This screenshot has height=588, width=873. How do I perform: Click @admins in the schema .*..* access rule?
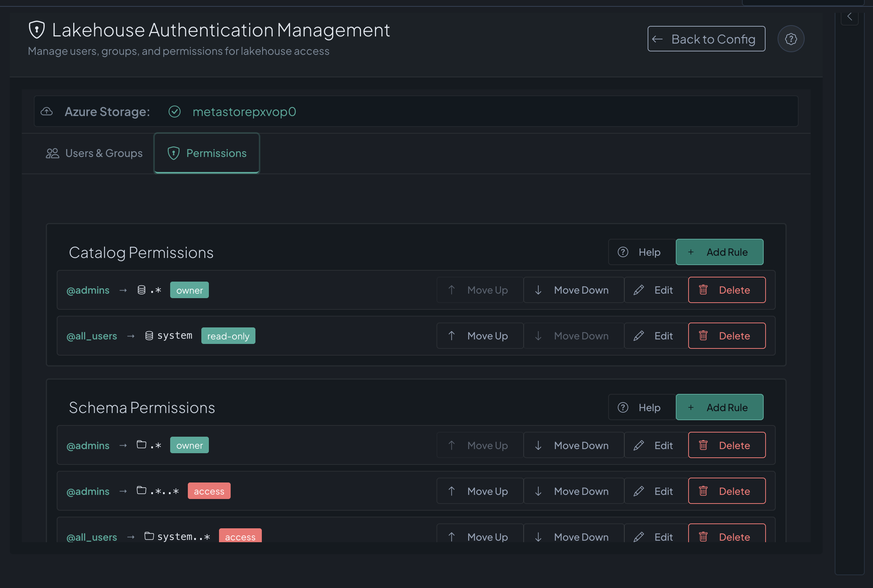tap(88, 492)
